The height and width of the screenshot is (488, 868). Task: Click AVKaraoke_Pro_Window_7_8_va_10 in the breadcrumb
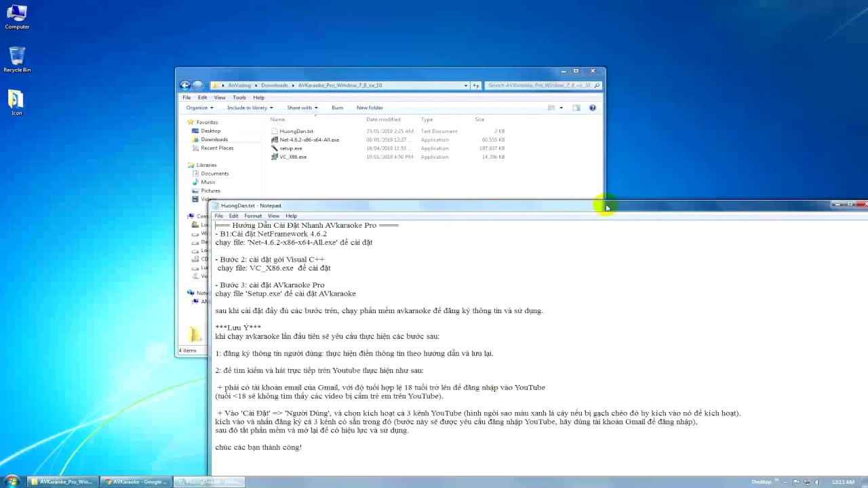(340, 85)
